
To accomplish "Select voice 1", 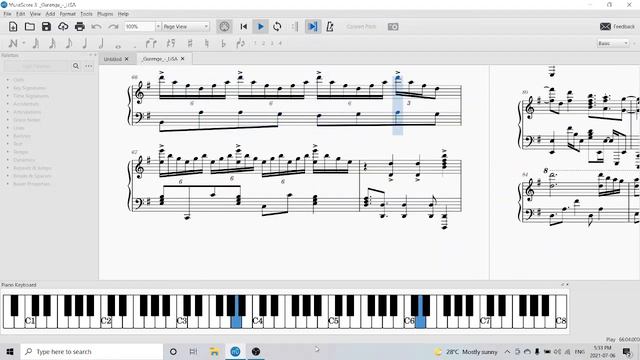I will 255,43.
